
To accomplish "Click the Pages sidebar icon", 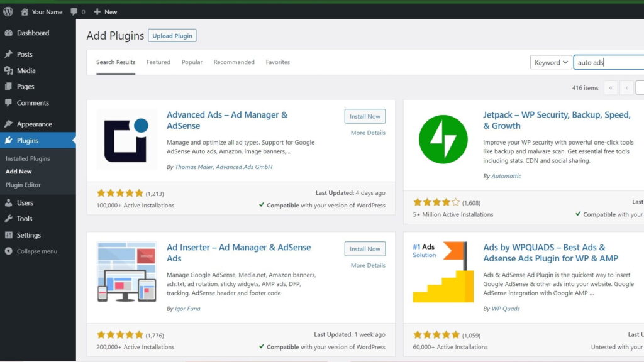I will [x=9, y=87].
